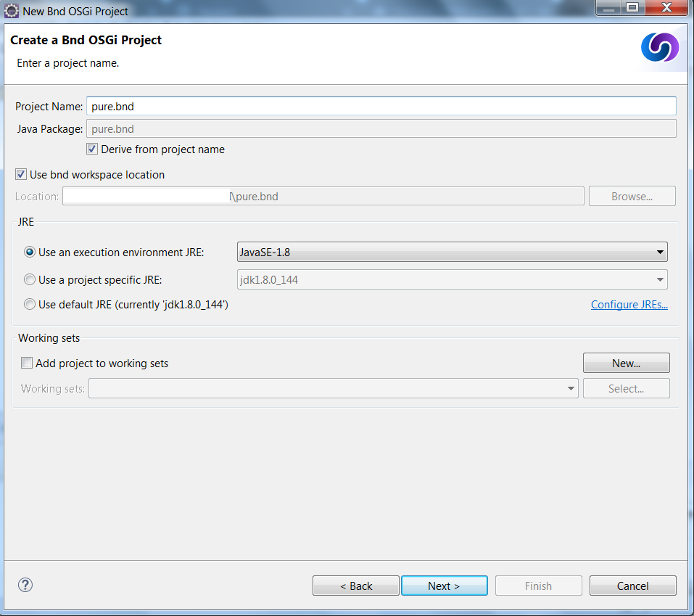Viewport: 694px width, 616px height.
Task: Click Select for working sets
Action: pyautogui.click(x=626, y=388)
